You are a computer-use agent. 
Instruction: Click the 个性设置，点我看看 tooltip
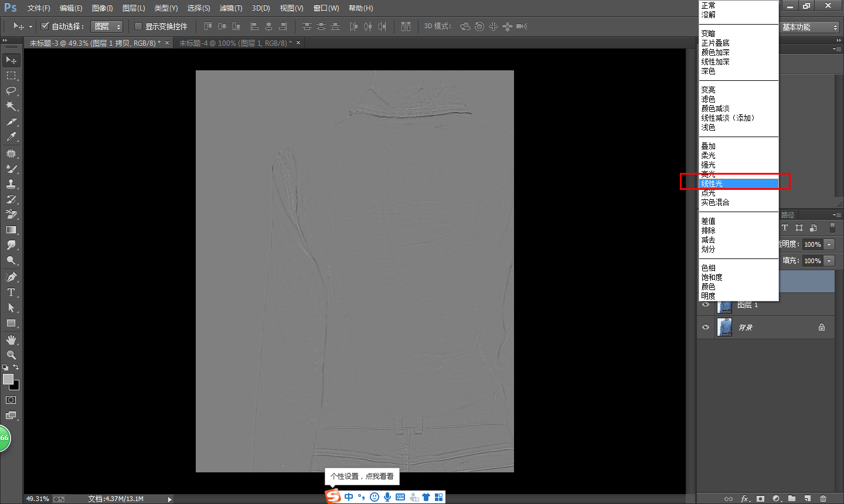point(362,476)
